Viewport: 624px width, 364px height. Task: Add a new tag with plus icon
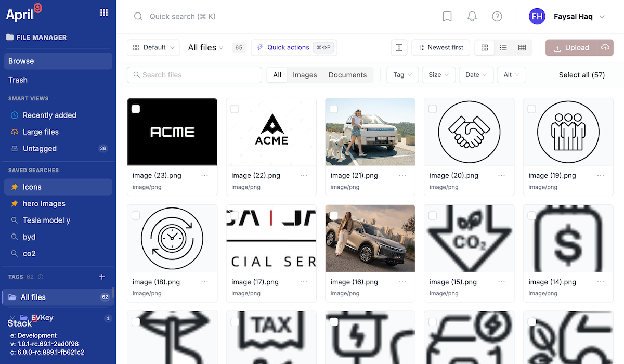[x=102, y=277]
